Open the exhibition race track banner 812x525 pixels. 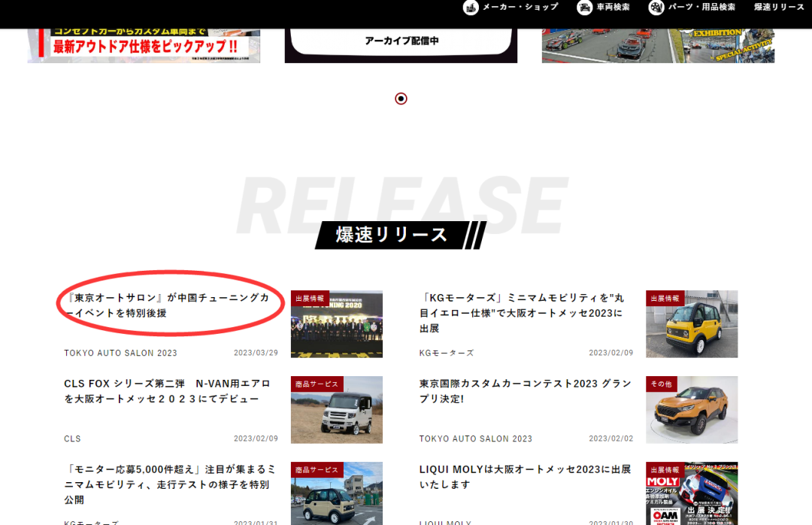(x=658, y=46)
